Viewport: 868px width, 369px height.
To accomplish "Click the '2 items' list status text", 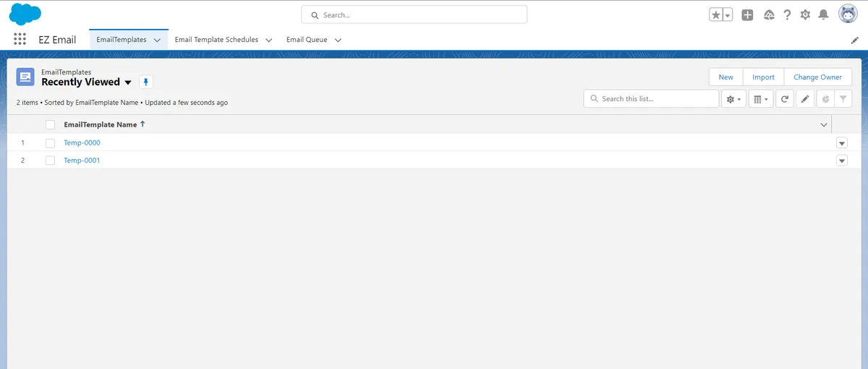I will [27, 103].
